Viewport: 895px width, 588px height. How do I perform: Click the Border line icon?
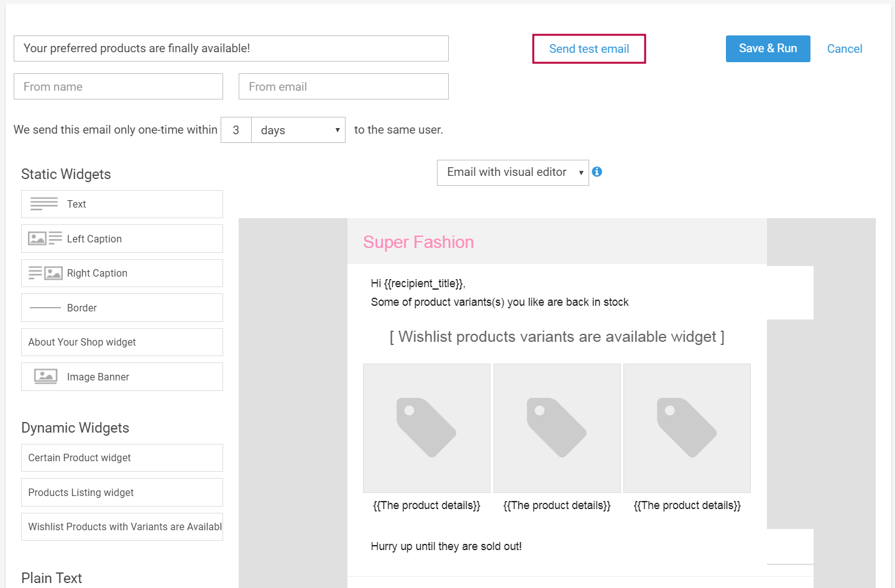(x=45, y=308)
